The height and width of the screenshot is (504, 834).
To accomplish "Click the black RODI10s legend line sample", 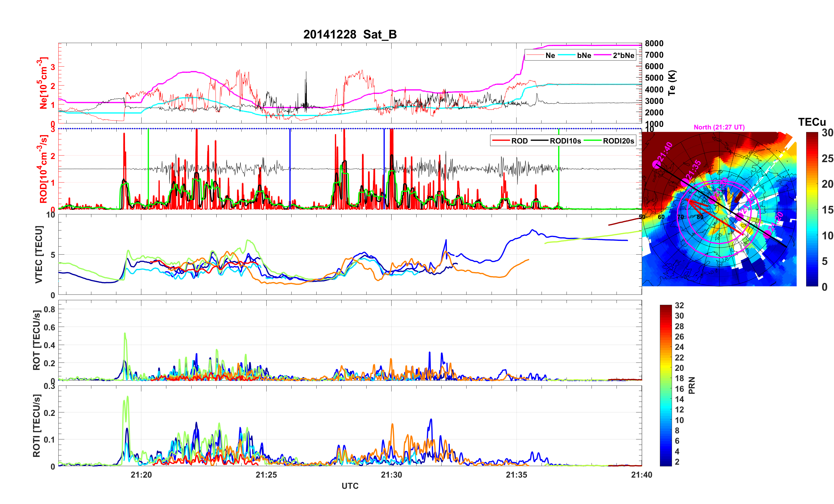I will [540, 141].
